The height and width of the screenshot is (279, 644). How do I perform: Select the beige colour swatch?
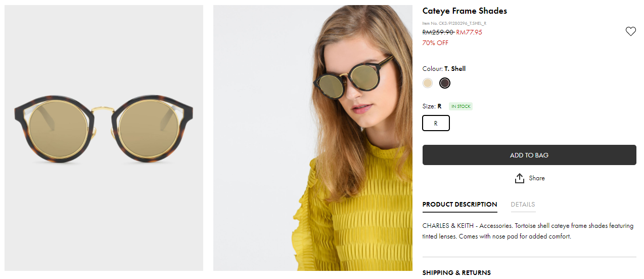point(428,83)
